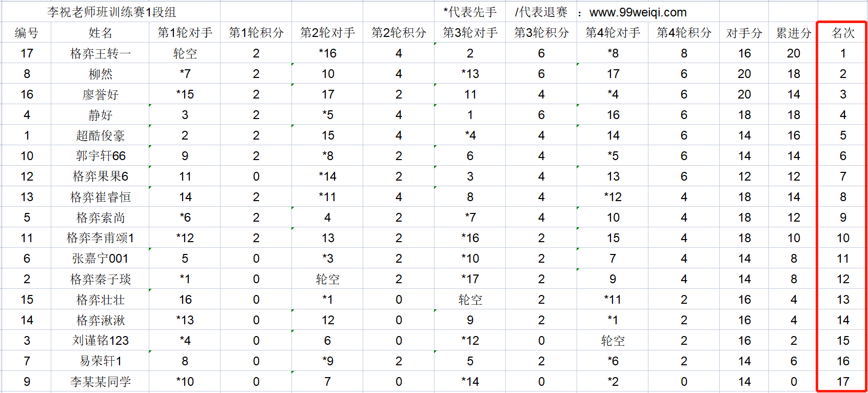Select 名次 cell 10 of 格弈李甫颂1
This screenshot has width=868, height=393.
tap(843, 238)
